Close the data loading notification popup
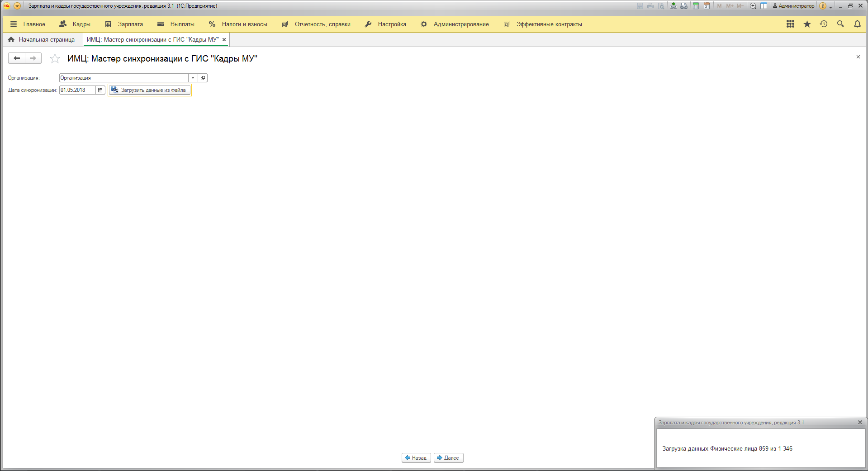Screen dimensions: 868x471 point(860,422)
